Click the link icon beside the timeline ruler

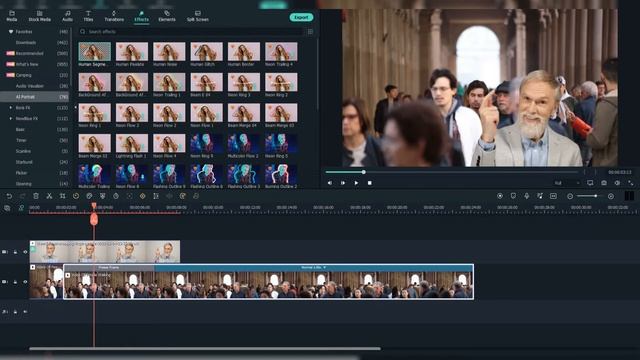(x=21, y=208)
